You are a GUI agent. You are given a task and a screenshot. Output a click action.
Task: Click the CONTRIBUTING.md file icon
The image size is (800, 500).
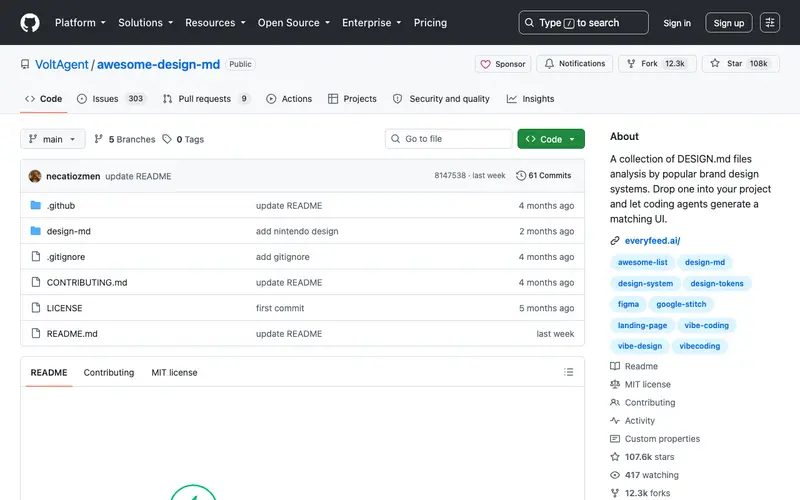click(x=36, y=282)
